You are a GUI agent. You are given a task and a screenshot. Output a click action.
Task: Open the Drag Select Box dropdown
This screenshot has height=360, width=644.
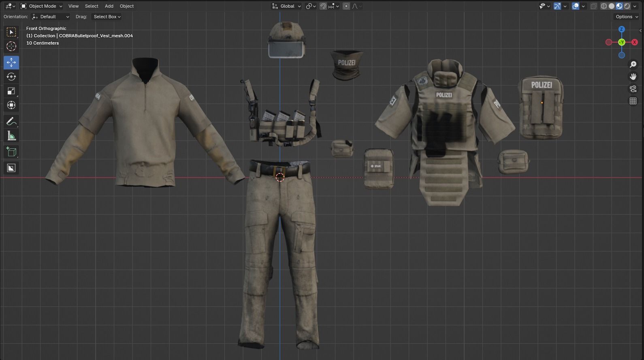point(106,17)
